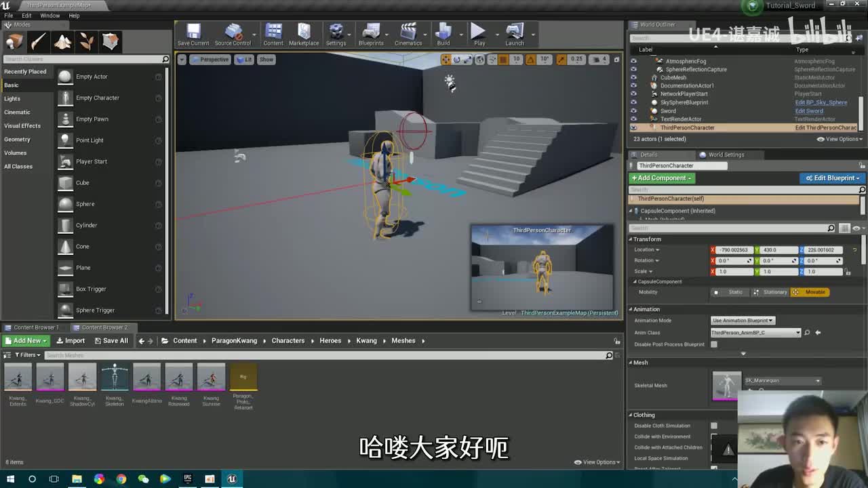Open the Windows Start menu
Image resolution: width=868 pixels, height=488 pixels.
coord(10,479)
